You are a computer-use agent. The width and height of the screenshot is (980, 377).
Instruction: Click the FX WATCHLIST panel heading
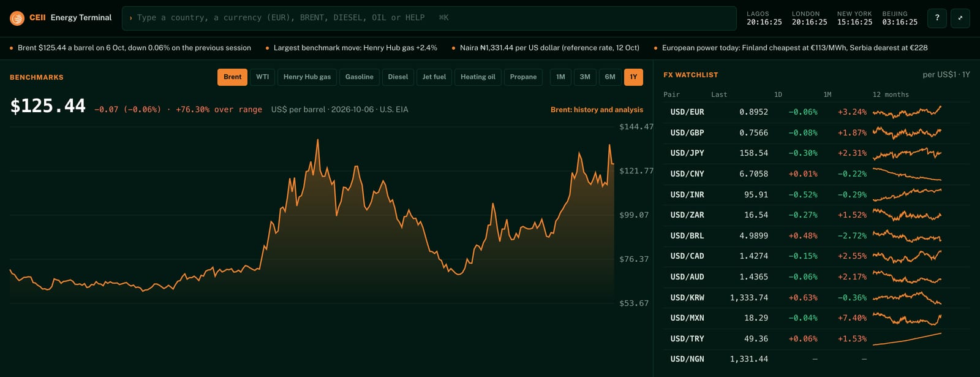(690, 75)
